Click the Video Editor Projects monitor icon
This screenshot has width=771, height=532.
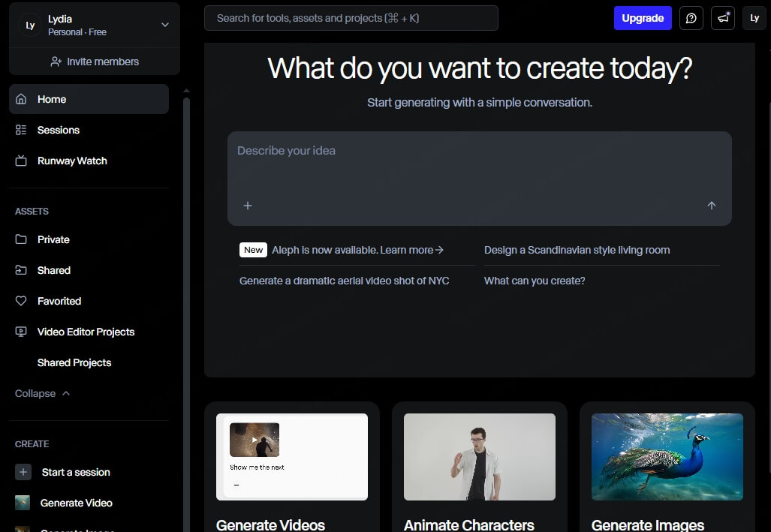pos(21,332)
